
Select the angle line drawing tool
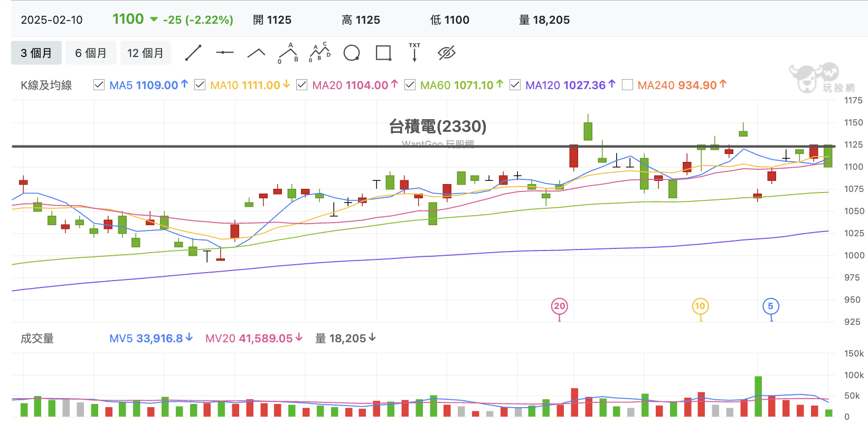coord(256,53)
